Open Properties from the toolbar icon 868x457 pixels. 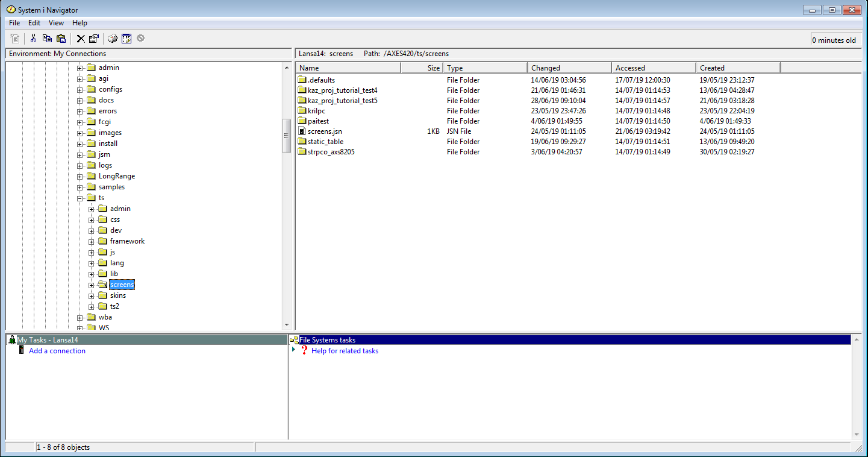point(93,39)
